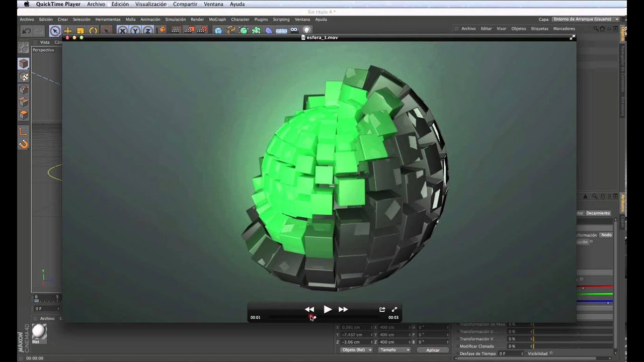Add a light bulb object

(x=306, y=30)
